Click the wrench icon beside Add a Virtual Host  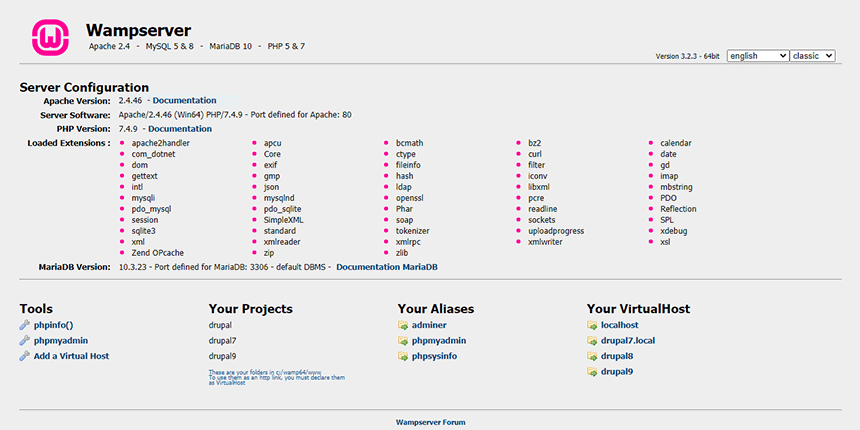click(x=25, y=356)
